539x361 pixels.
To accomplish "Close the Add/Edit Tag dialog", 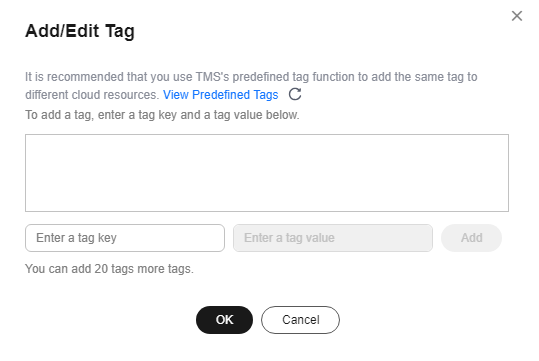I will [517, 16].
